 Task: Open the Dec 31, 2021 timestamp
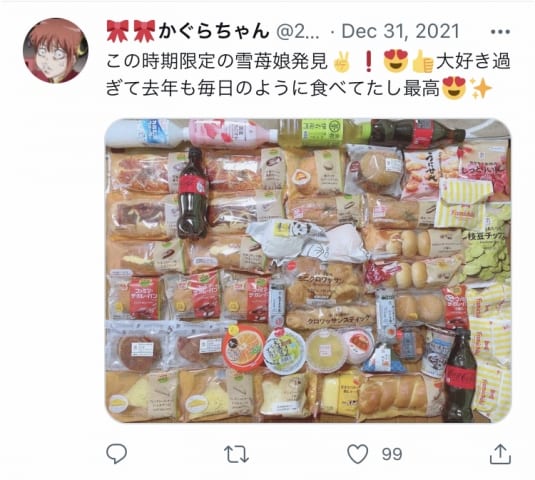(400, 31)
